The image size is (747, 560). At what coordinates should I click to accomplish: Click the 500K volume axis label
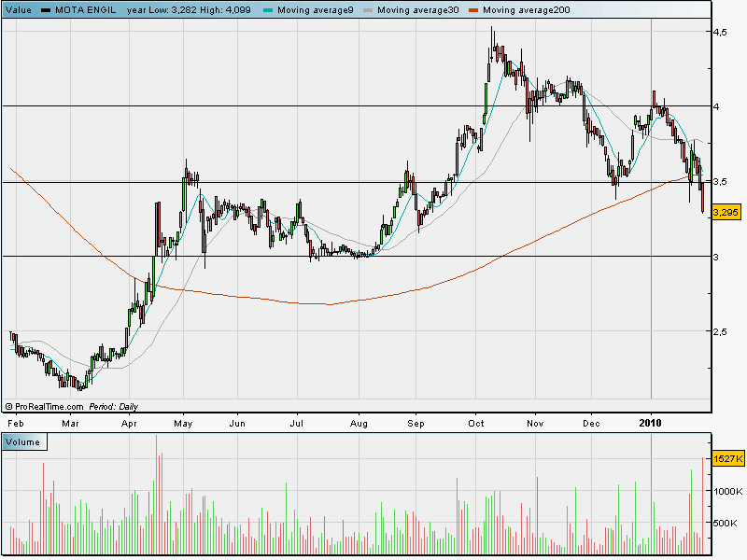727,523
